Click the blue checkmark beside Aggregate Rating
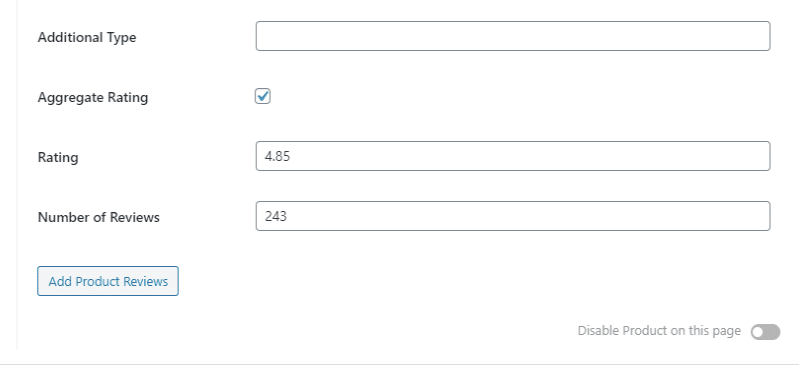The width and height of the screenshot is (799, 366). [262, 96]
